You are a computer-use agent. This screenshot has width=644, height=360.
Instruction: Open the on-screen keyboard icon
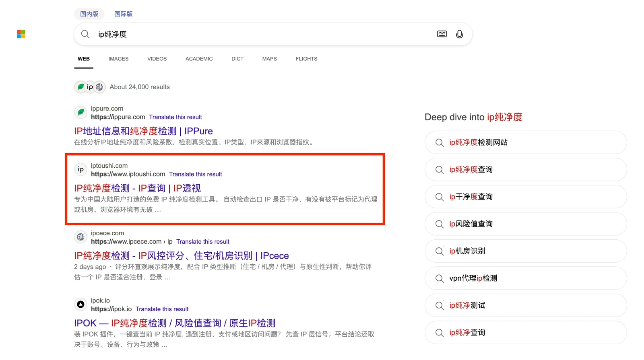click(442, 34)
